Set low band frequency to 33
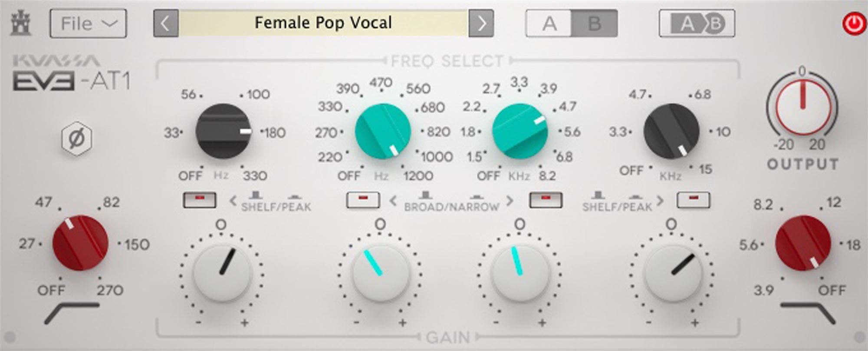Viewport: 868px width, 351px height. point(171,132)
